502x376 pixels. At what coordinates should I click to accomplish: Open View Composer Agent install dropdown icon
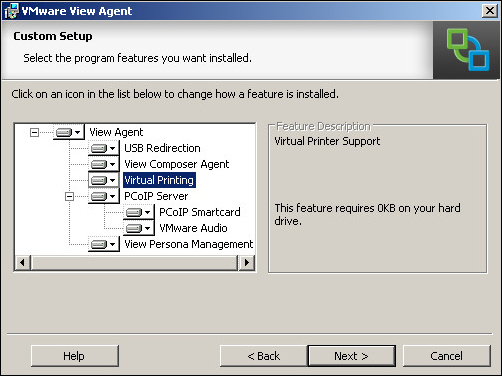click(104, 164)
